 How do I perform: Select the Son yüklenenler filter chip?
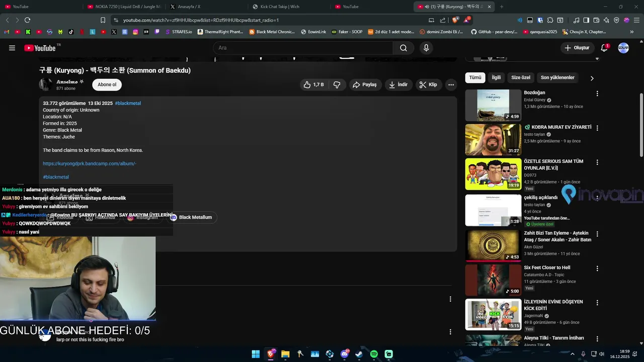click(x=557, y=77)
